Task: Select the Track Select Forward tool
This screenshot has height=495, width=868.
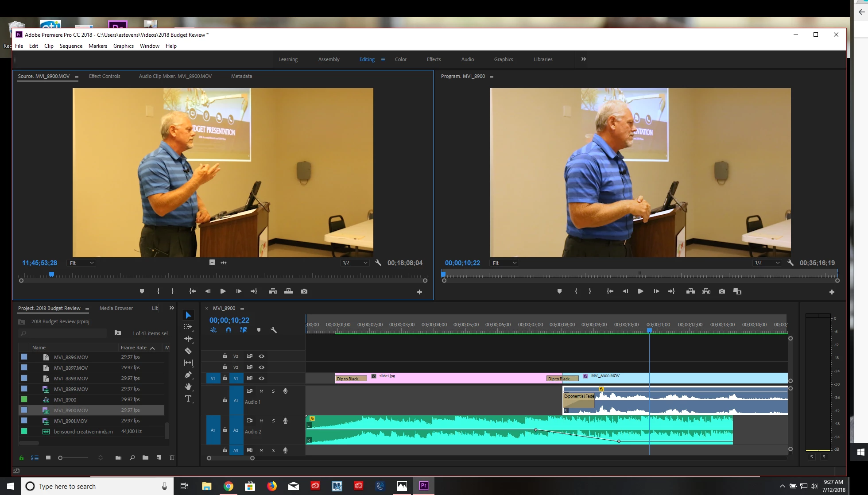Action: [x=188, y=327]
